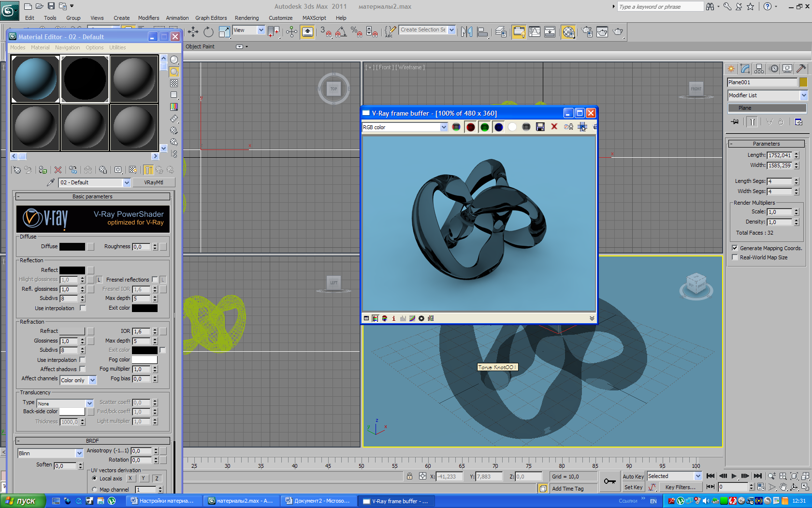Viewport: 812px width, 508px height.
Task: Enable Real-World Map Size checkbox
Action: (x=735, y=257)
